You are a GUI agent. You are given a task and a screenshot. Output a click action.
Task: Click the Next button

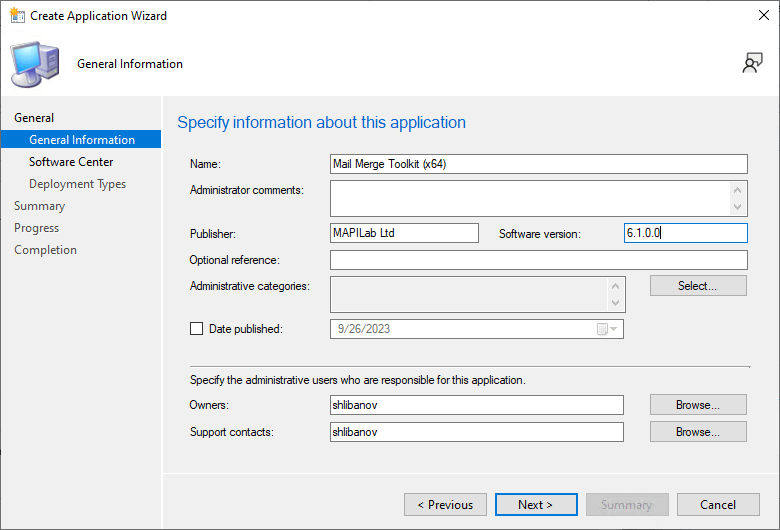click(x=536, y=505)
